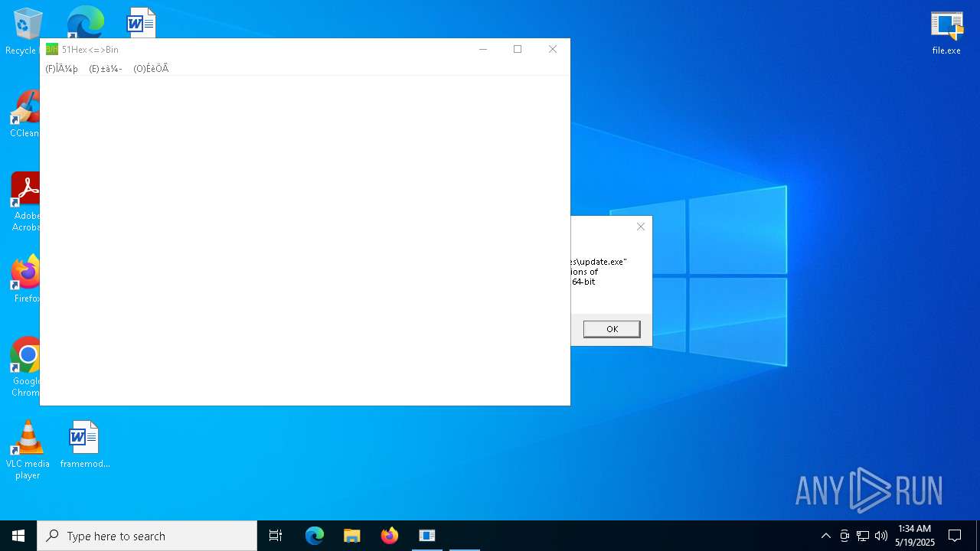
Task: Select the VLC media player desktop icon
Action: pos(28,450)
